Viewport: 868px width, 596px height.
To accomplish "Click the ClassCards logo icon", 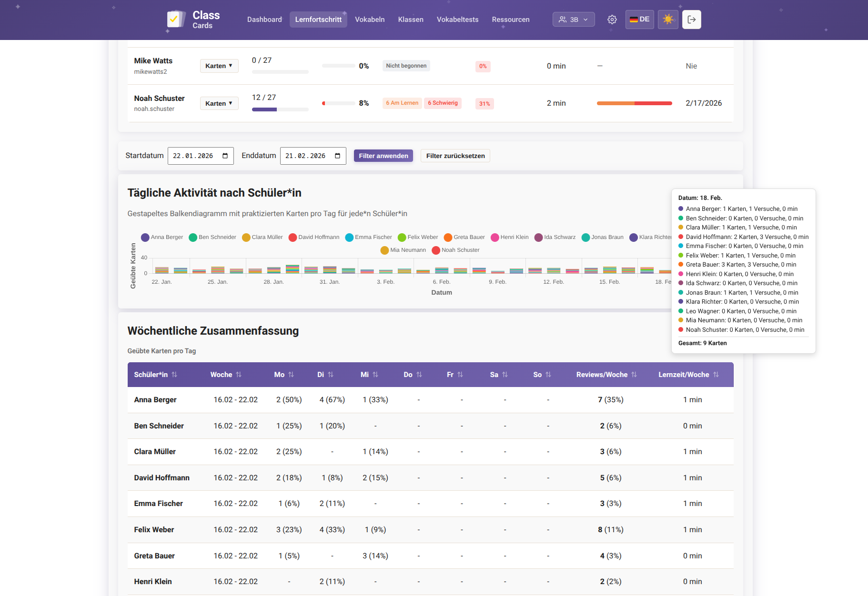I will pyautogui.click(x=175, y=19).
